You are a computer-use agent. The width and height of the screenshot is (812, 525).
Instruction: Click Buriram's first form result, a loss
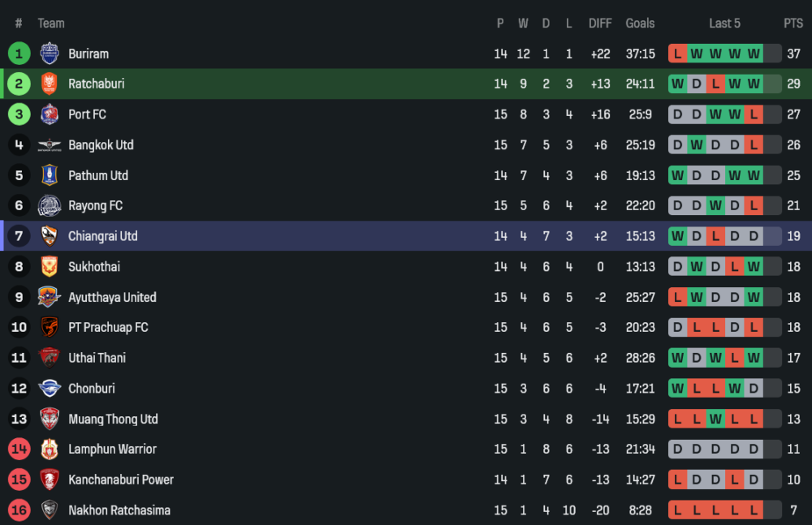coord(677,54)
